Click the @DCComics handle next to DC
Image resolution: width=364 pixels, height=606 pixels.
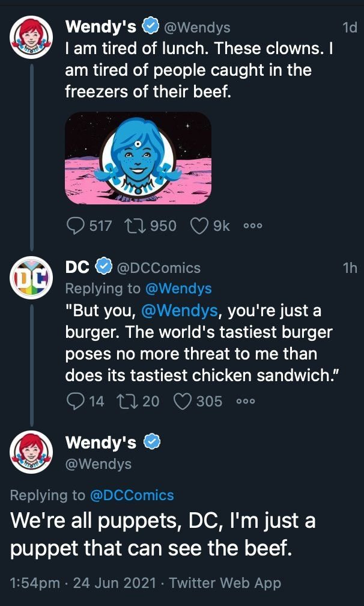coord(157,268)
